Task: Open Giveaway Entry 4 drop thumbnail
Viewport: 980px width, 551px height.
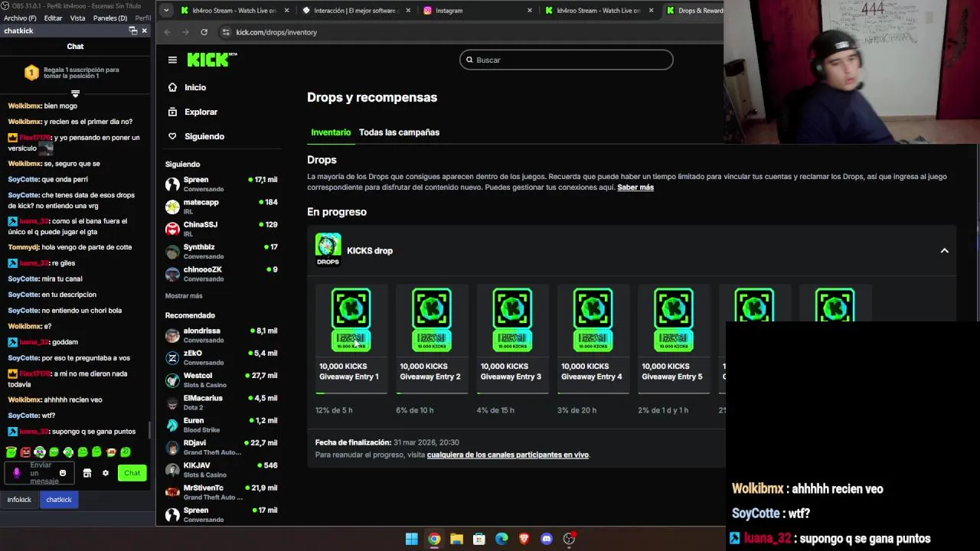Action: coord(593,320)
